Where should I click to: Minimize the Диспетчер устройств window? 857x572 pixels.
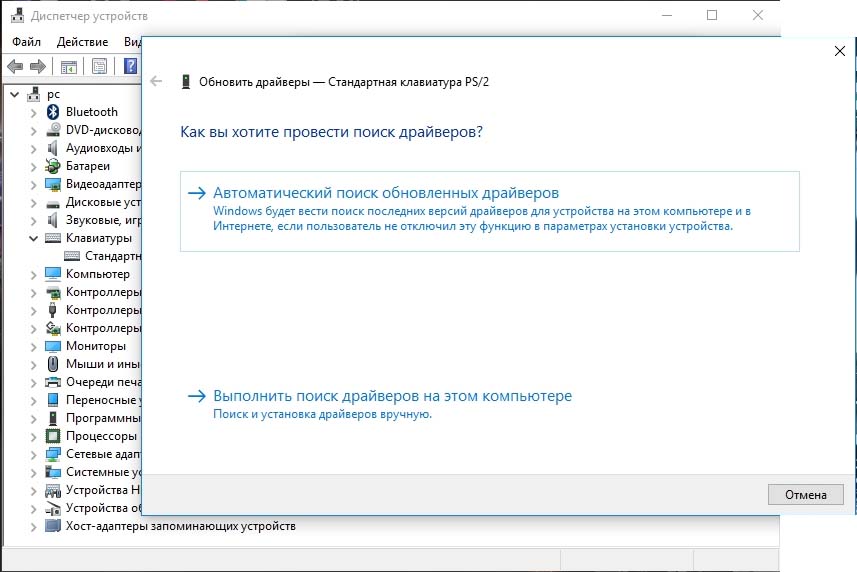coord(667,15)
